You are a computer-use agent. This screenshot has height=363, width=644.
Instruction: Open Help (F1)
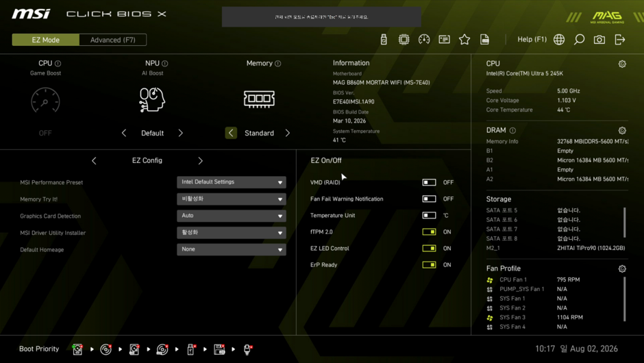(532, 40)
